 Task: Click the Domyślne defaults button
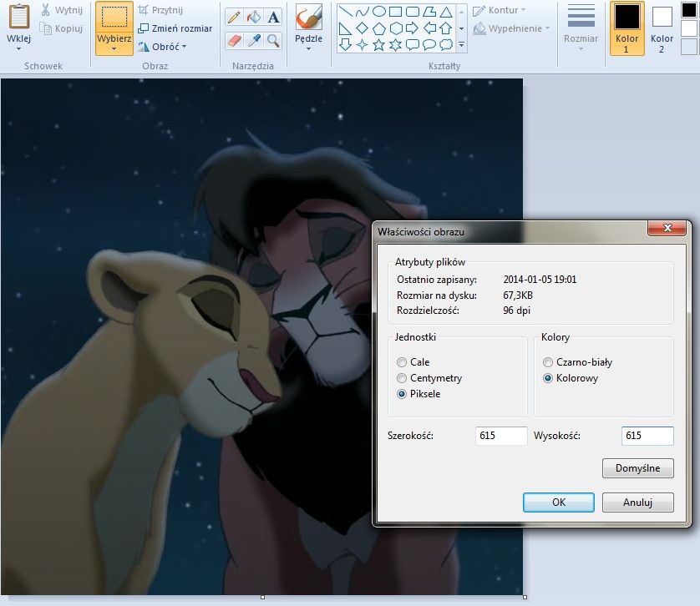[638, 468]
